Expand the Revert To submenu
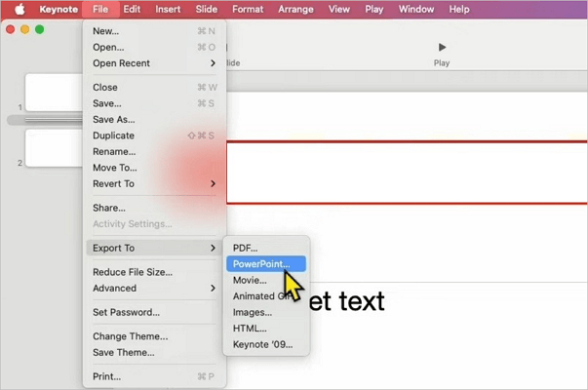Viewport: 588px width, 390px height. tap(154, 183)
